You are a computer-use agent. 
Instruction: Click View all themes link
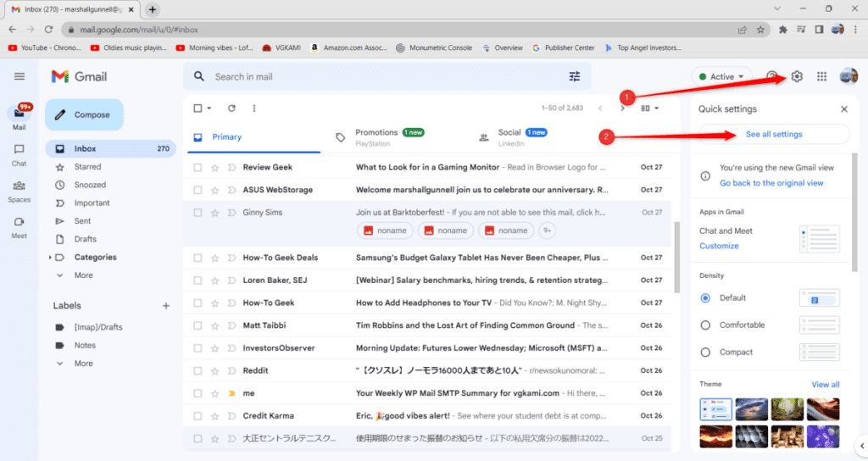click(x=826, y=384)
